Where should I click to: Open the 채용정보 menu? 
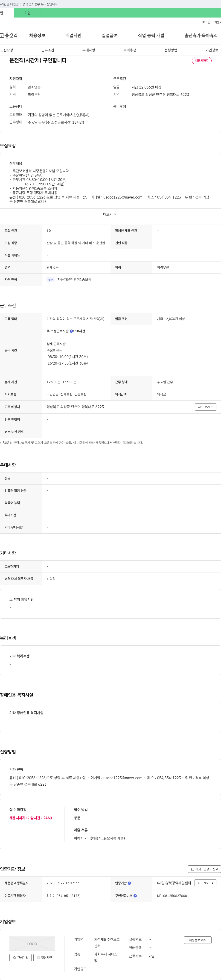pyautogui.click(x=37, y=35)
